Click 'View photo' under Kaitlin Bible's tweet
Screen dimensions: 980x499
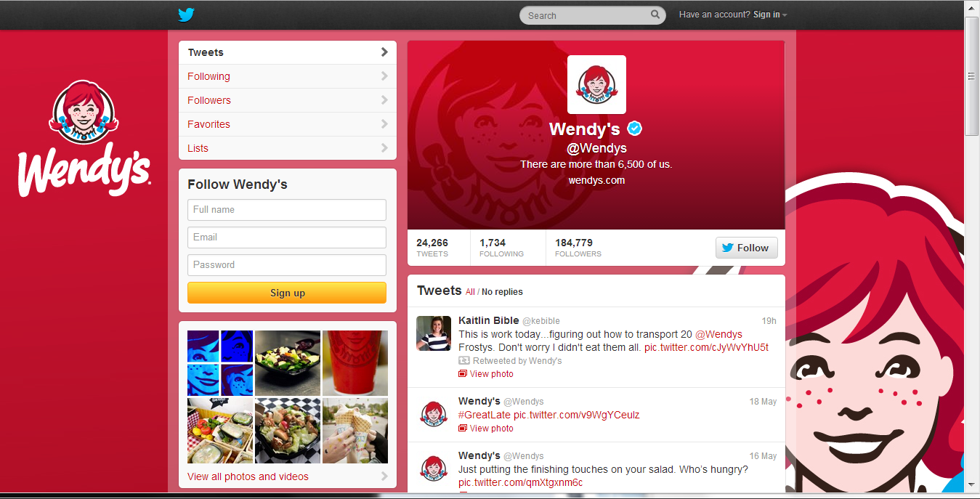pyautogui.click(x=491, y=374)
